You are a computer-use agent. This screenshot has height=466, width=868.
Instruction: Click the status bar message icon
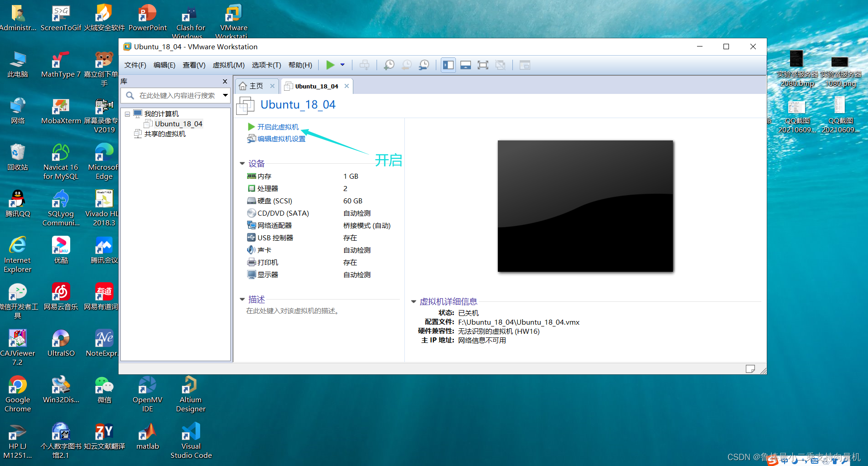[750, 369]
